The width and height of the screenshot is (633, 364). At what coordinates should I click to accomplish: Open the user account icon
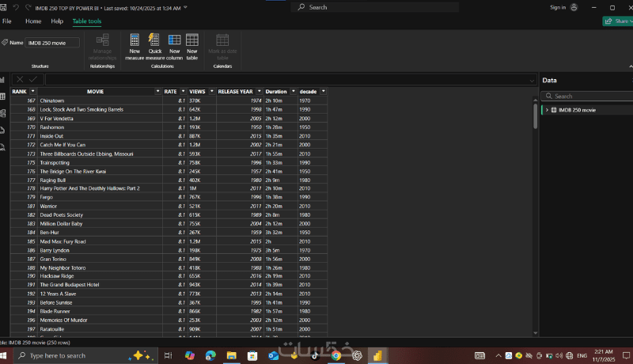point(574,7)
